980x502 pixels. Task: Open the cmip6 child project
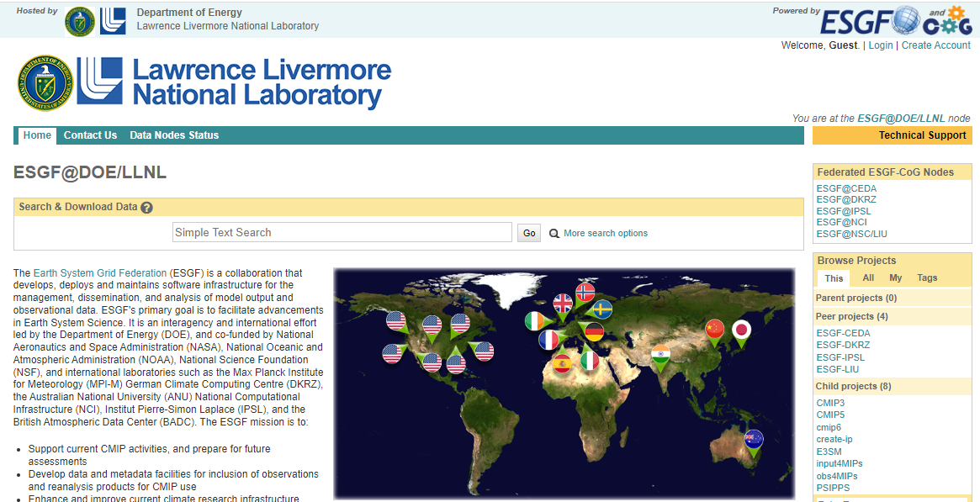(x=829, y=427)
